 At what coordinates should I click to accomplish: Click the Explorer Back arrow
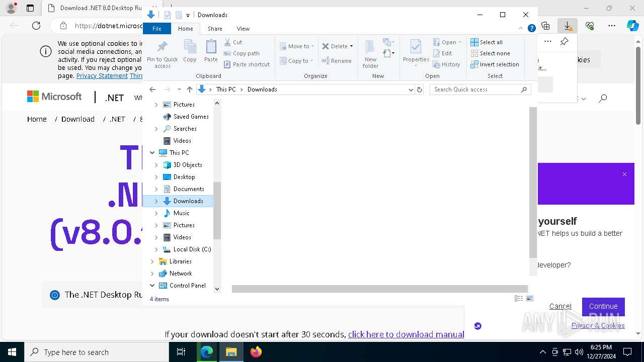152,89
